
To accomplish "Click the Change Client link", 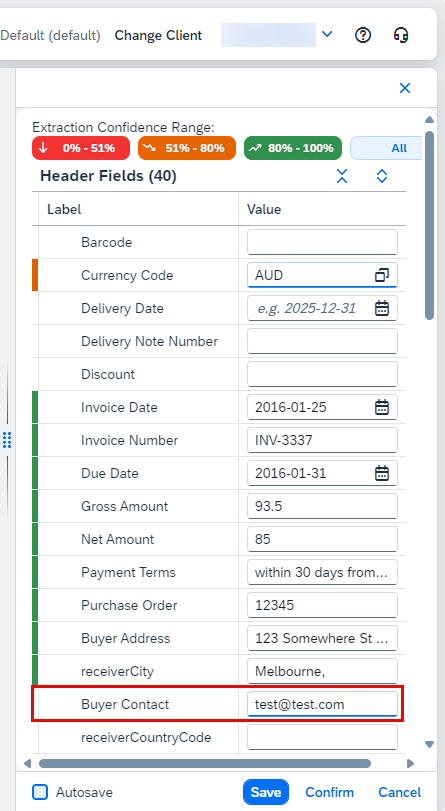I will [158, 35].
